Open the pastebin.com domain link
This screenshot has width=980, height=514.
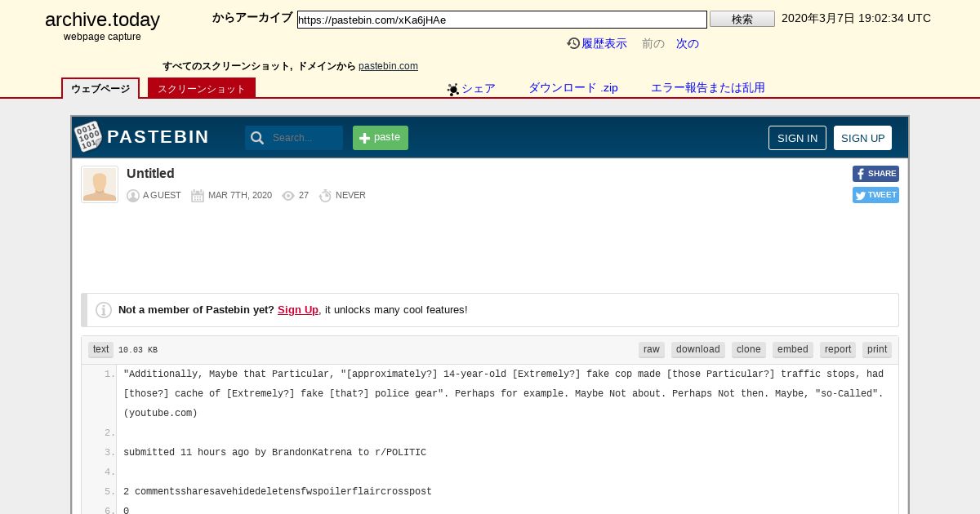[x=388, y=66]
